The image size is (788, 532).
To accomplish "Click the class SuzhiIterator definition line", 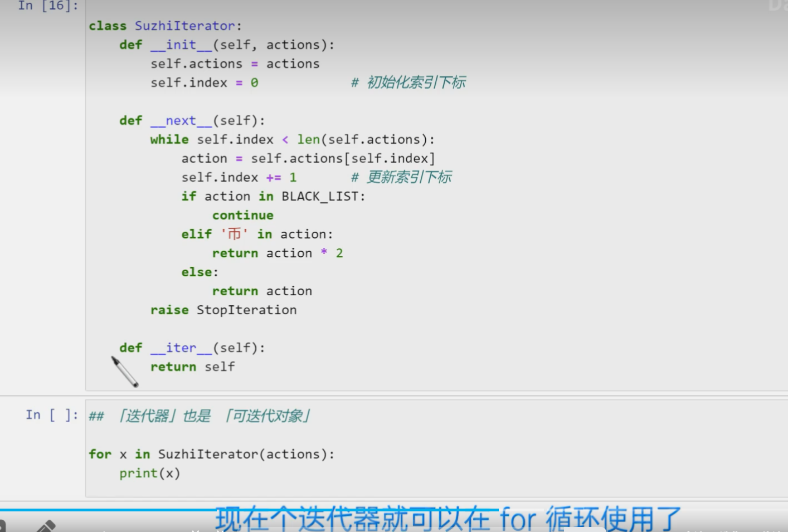I will coord(165,26).
